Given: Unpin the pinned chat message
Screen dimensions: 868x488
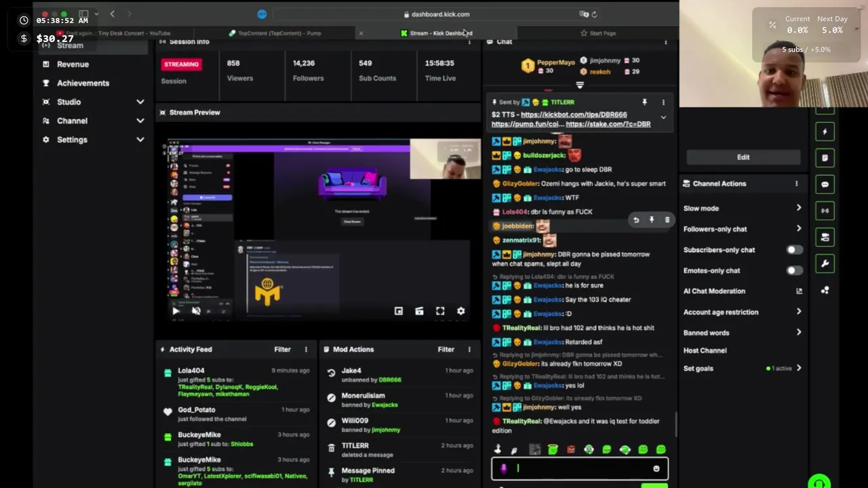Looking at the screenshot, I should pyautogui.click(x=644, y=102).
